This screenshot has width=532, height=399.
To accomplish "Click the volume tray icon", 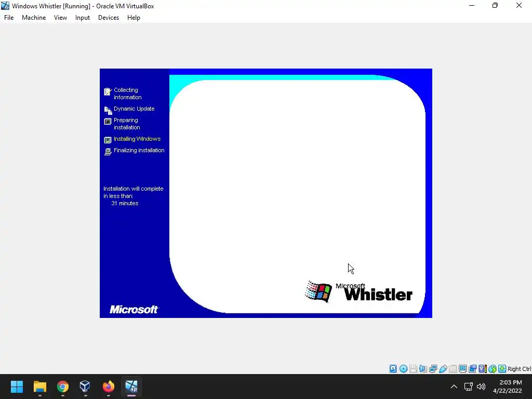I will point(481,387).
